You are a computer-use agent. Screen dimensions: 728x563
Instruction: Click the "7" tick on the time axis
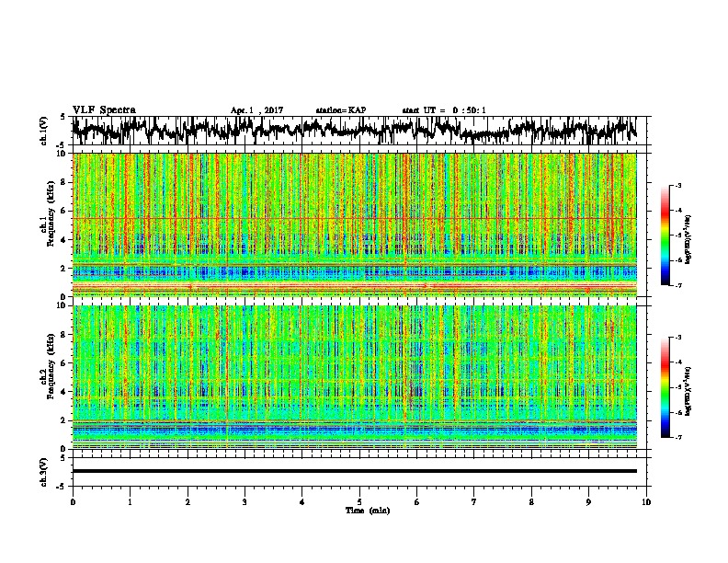coord(474,502)
